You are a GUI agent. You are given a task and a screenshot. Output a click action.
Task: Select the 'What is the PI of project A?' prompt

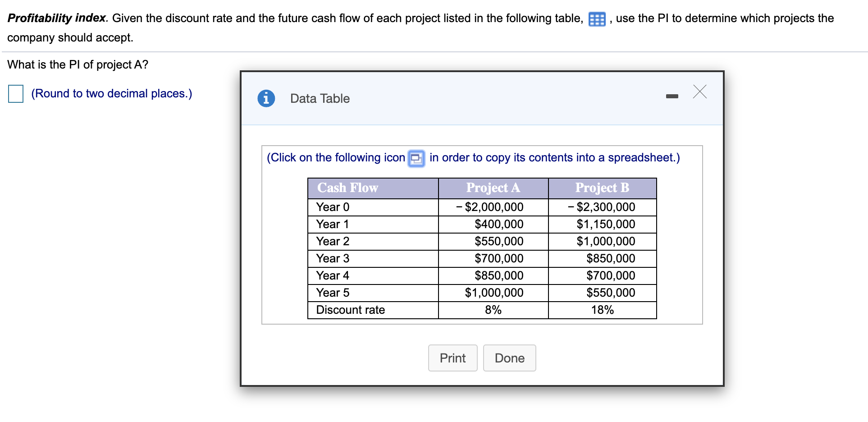click(x=77, y=64)
